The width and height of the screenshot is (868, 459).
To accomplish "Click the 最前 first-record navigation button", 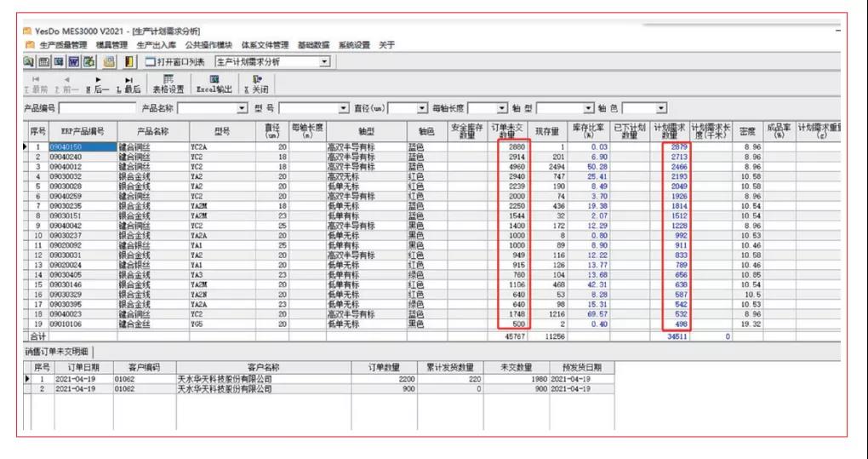I will point(36,84).
